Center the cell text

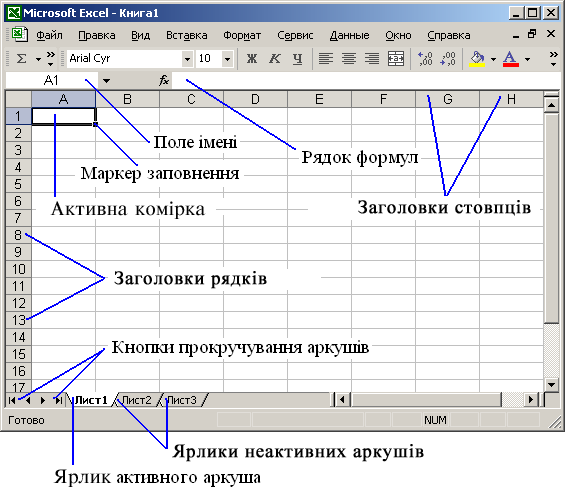(349, 58)
